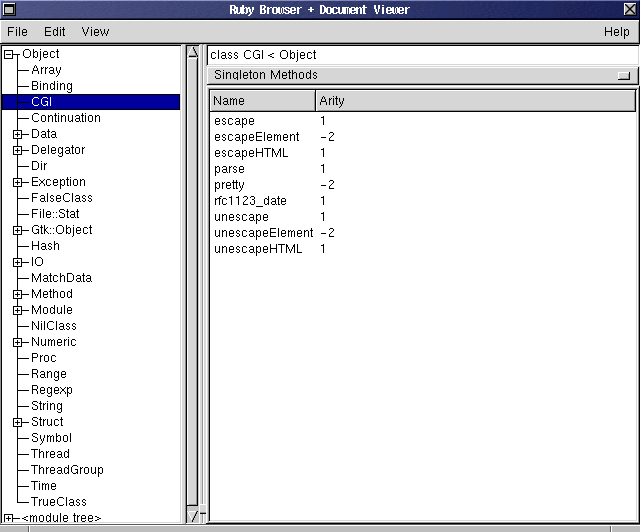Expand the Delegator class node
This screenshot has width=640, height=532.
(18, 150)
